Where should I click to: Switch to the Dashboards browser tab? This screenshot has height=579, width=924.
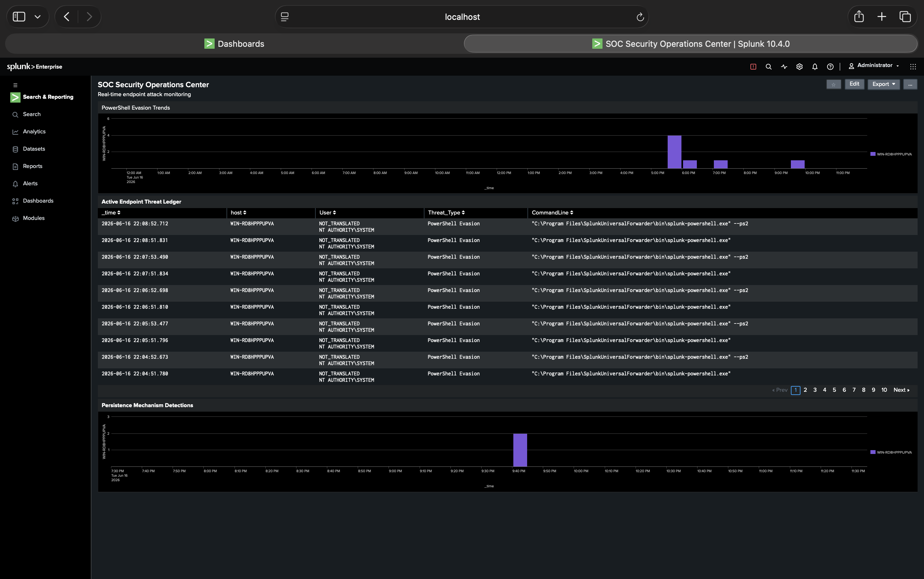234,44
